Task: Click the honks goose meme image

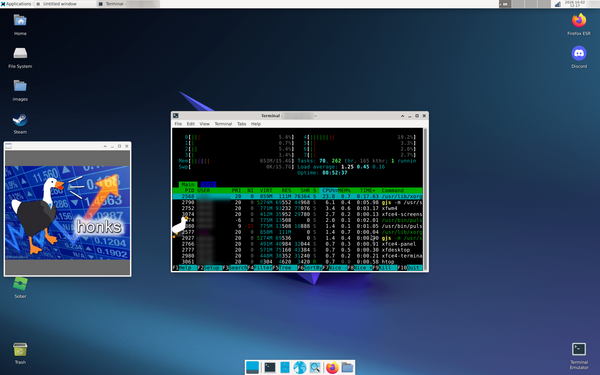Action: point(67,213)
